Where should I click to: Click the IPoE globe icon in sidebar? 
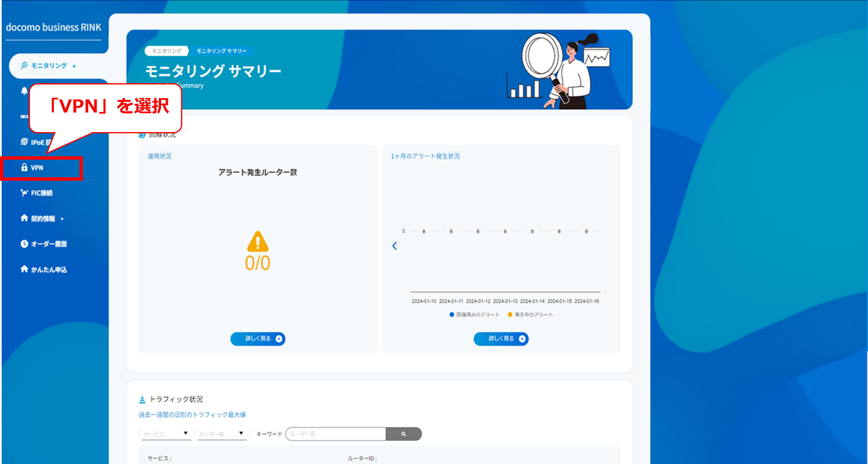tap(24, 142)
